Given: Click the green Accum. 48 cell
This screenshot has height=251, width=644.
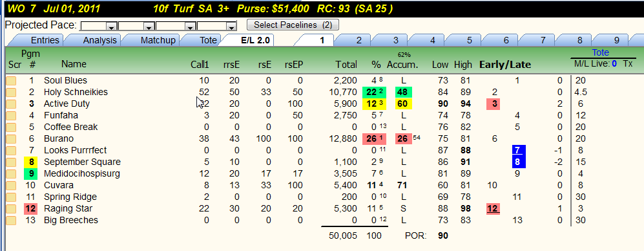Looking at the screenshot, I should coord(403,92).
